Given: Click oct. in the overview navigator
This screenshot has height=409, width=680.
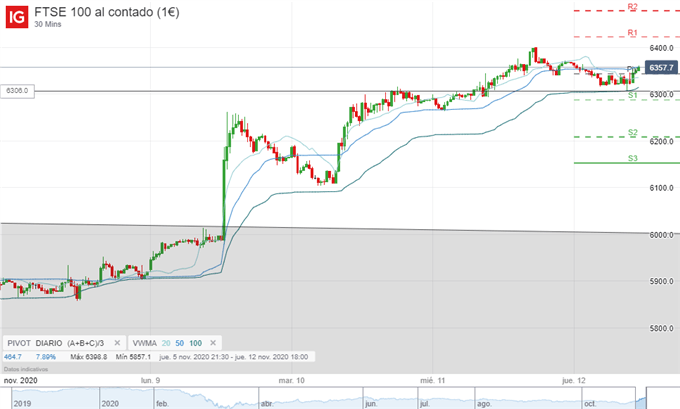Looking at the screenshot, I should 590,403.
